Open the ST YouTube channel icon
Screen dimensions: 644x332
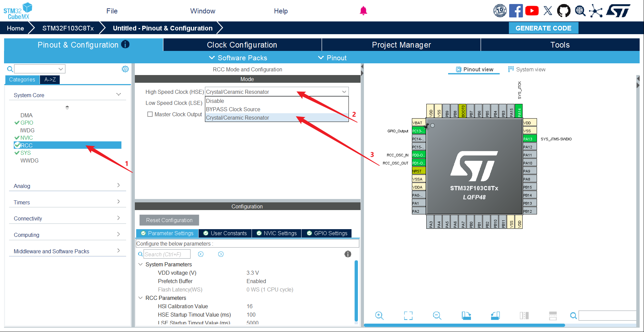coord(532,11)
